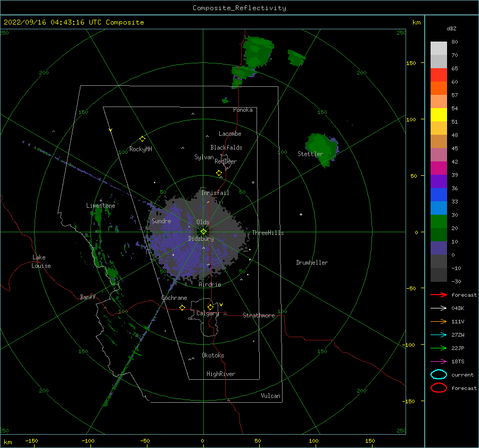Click the magenta 18TS arrow icon
Viewport: 479px width, 448px height.
tap(439, 361)
